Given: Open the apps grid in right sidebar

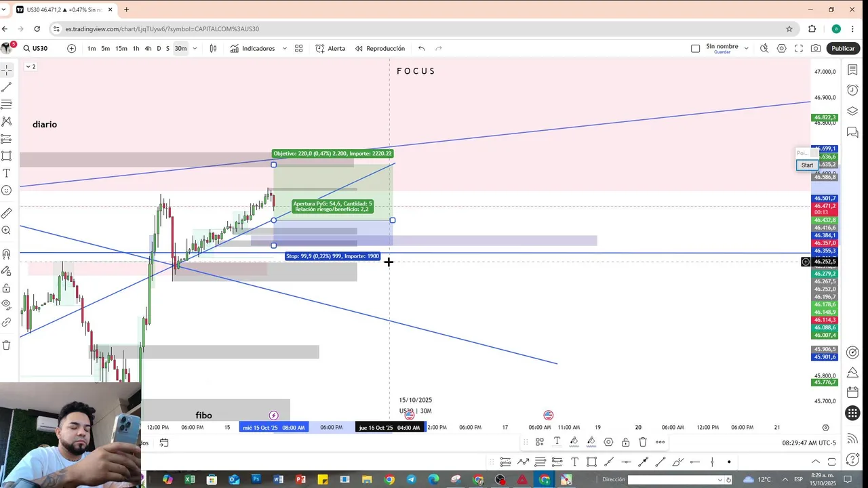Looking at the screenshot, I should 853,413.
